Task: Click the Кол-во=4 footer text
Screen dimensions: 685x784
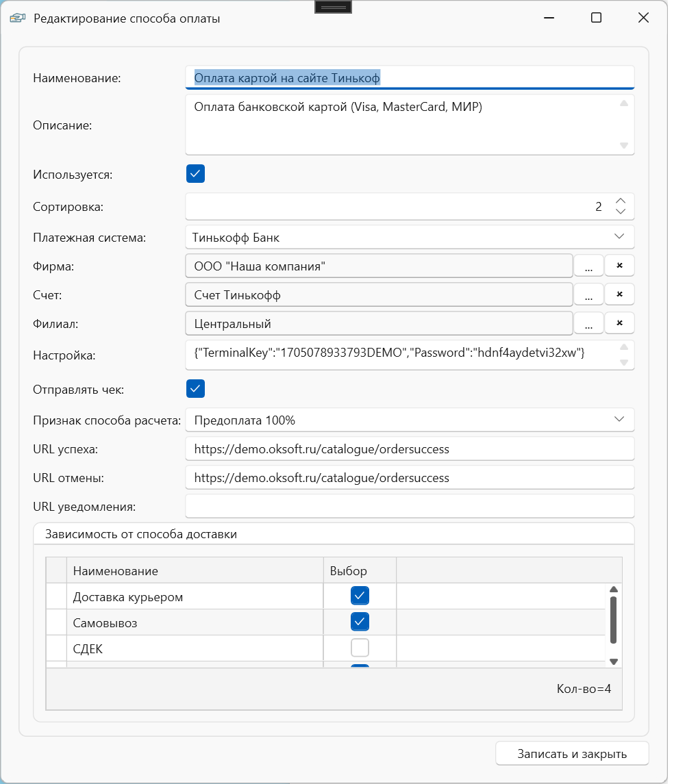Action: coord(584,689)
